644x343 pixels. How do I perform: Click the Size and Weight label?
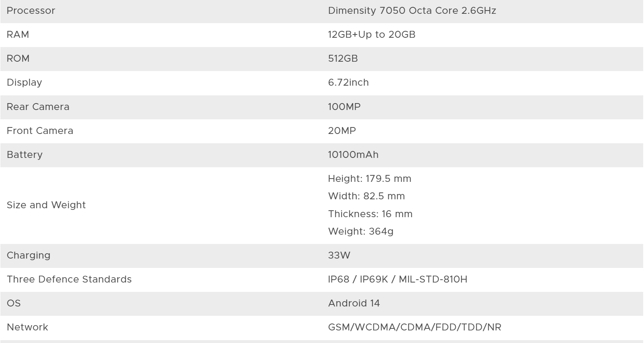46,205
